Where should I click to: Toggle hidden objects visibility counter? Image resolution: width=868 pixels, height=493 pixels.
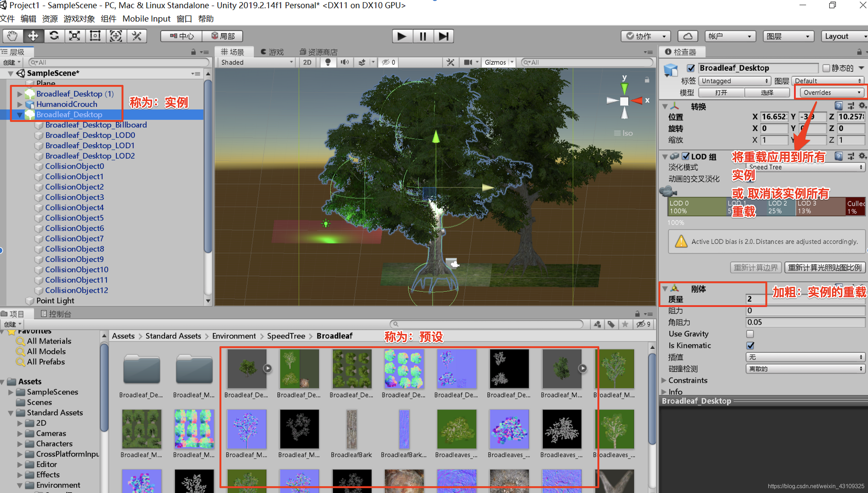[x=389, y=62]
